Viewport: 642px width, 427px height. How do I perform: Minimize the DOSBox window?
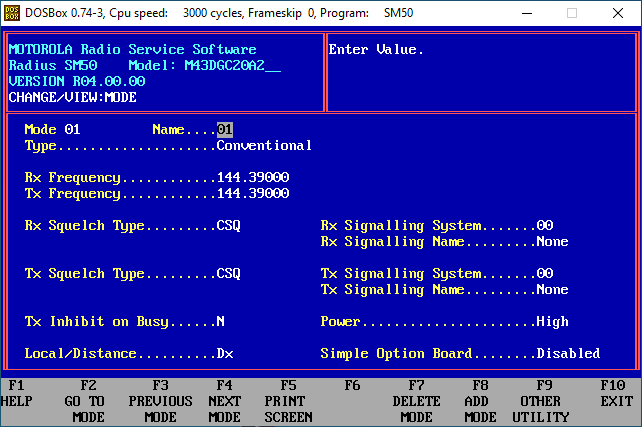pos(527,13)
